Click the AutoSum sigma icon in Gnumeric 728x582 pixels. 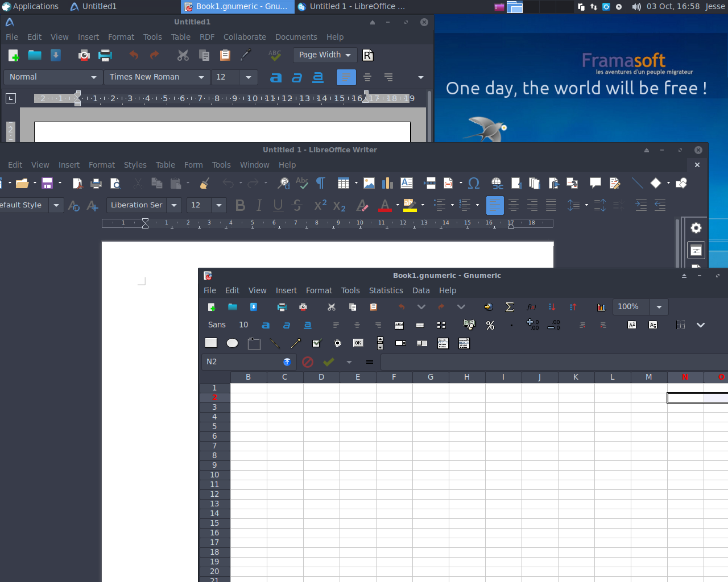click(x=510, y=307)
